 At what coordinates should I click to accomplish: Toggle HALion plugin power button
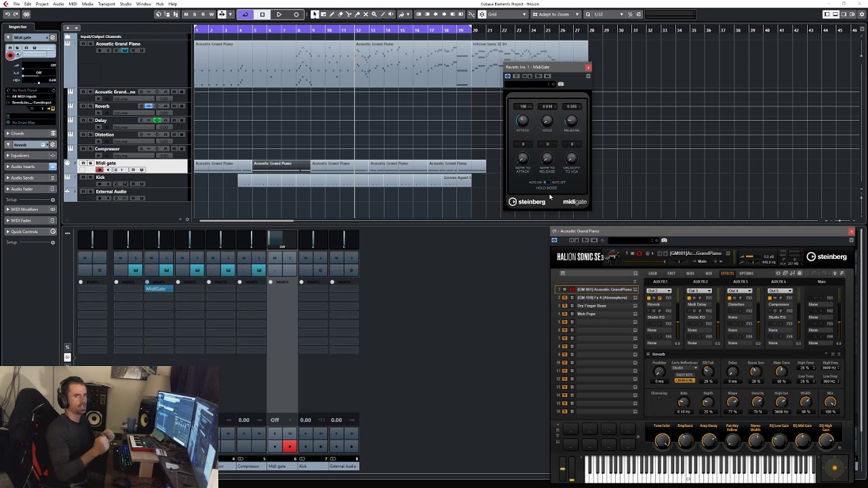coord(554,240)
